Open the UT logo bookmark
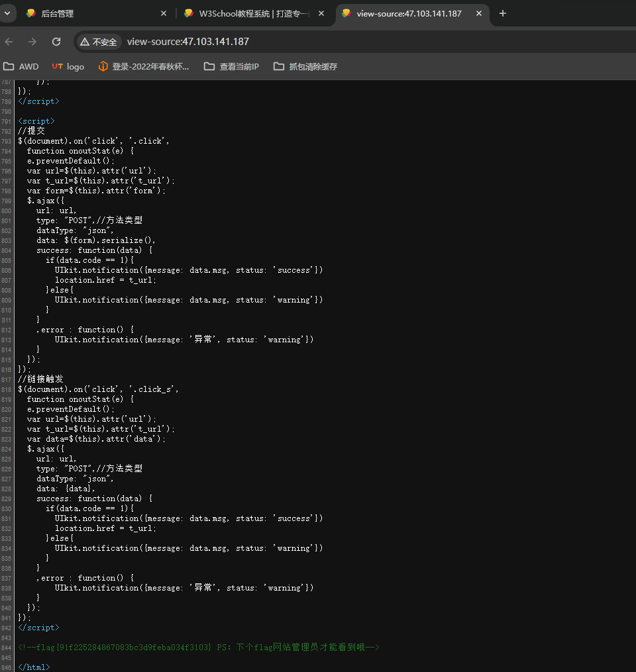 point(68,66)
